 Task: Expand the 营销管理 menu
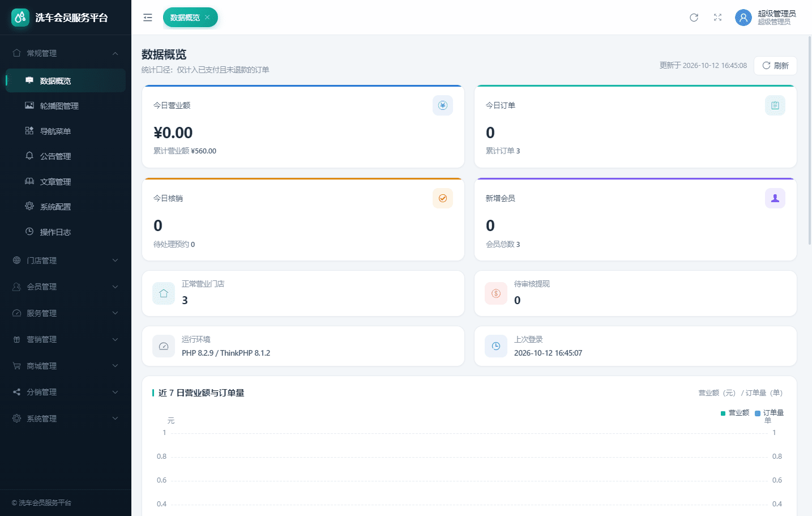pos(66,339)
